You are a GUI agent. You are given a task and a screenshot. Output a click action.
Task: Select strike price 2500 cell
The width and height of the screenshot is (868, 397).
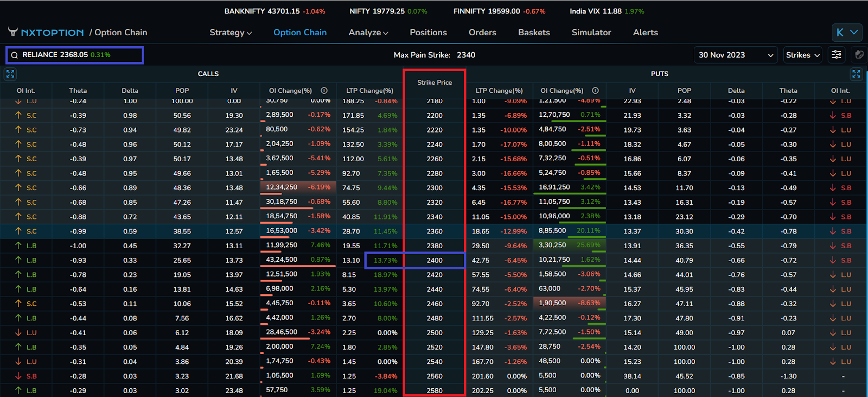pos(435,332)
